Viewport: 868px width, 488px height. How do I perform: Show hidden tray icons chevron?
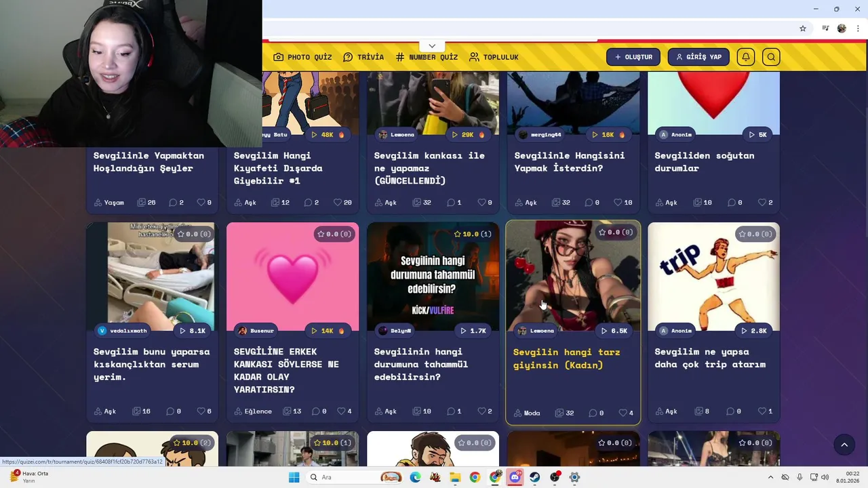(770, 477)
